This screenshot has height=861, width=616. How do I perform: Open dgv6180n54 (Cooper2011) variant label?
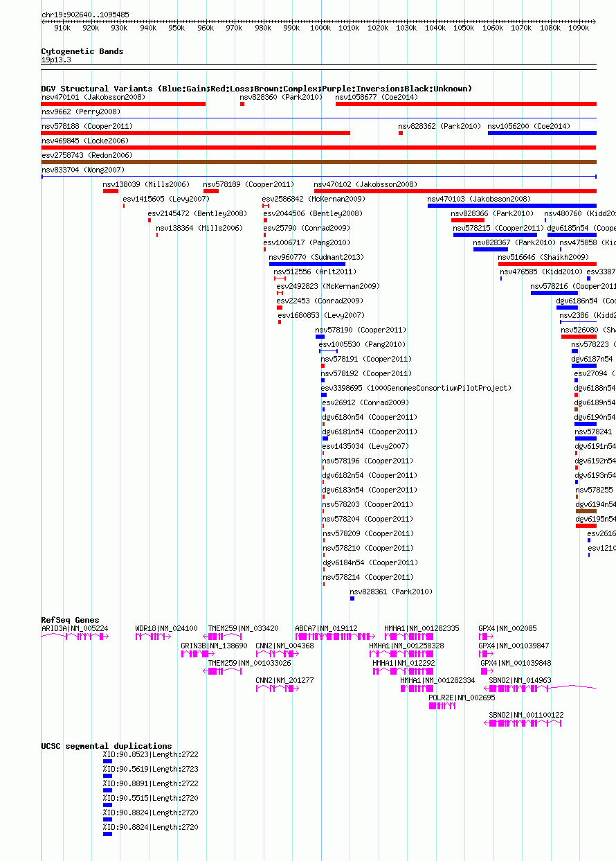(370, 417)
